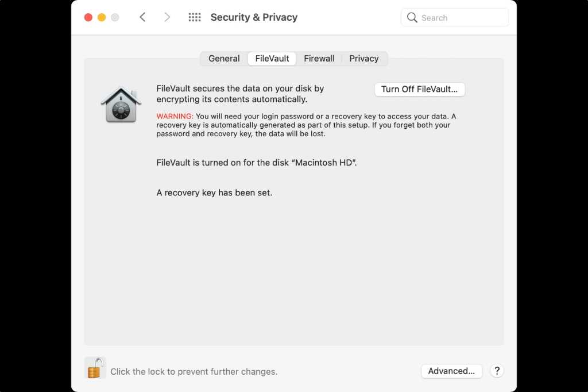Select the General tab
This screenshot has height=392, width=588.
(223, 58)
